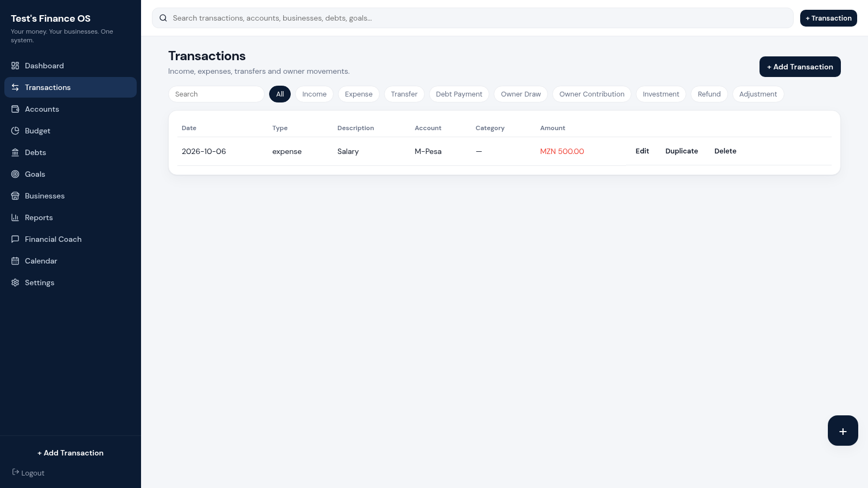This screenshot has width=868, height=488.
Task: Go to the Reports section
Action: click(x=71, y=217)
